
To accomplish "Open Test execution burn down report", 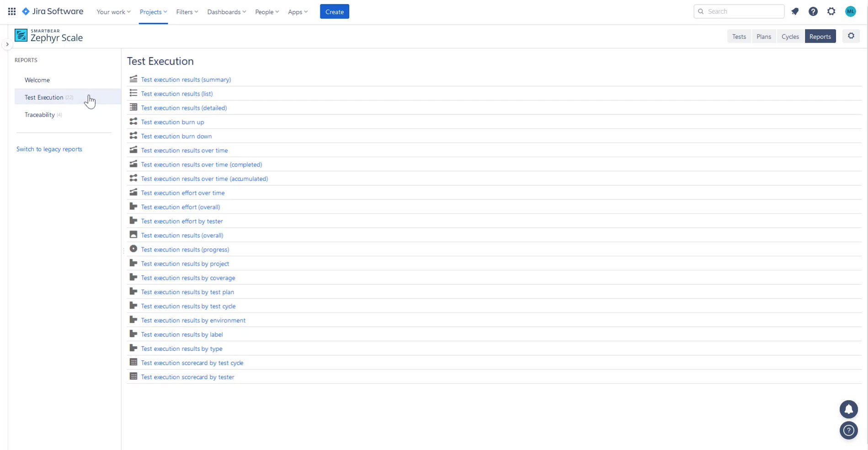I will [176, 136].
